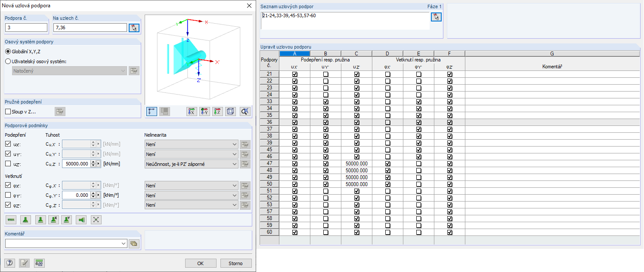Uncheck φX' checkbox for support 47 in table
644x272 pixels.
pyautogui.click(x=388, y=164)
